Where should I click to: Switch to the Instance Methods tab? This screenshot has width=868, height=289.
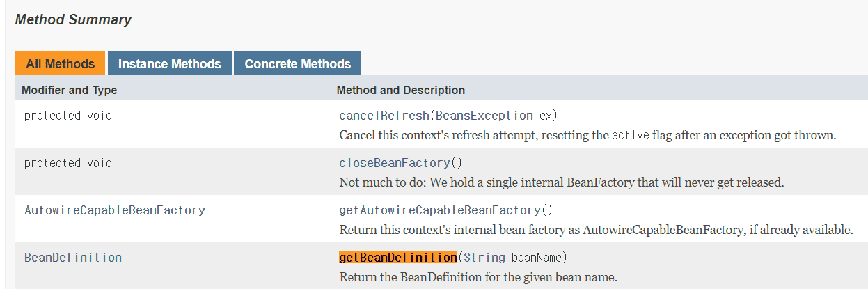[169, 63]
